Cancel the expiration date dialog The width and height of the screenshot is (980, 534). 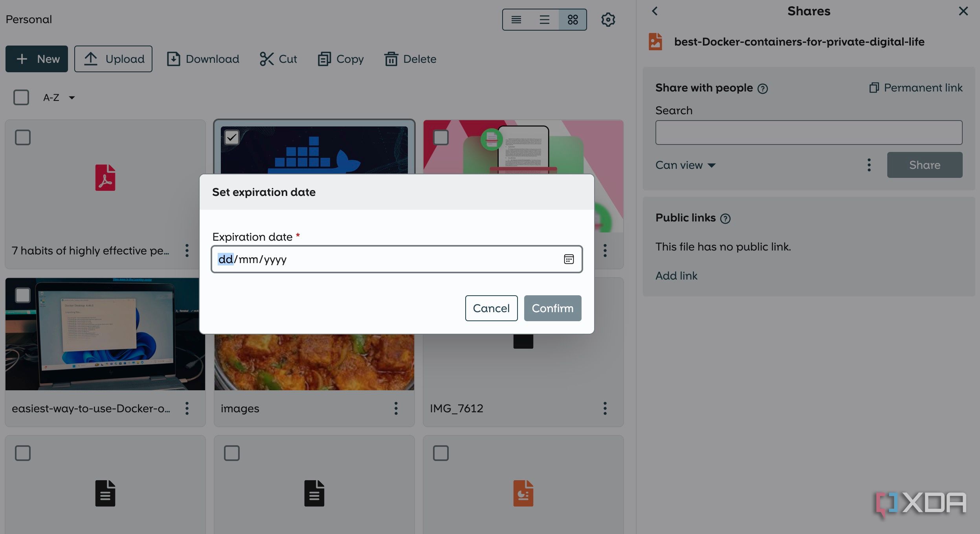pyautogui.click(x=491, y=308)
